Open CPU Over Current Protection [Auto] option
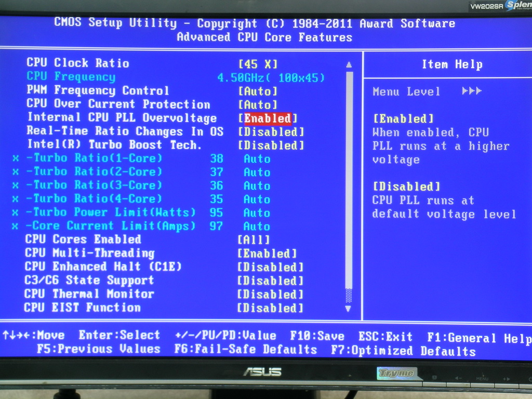The width and height of the screenshot is (532, 399). click(x=258, y=104)
